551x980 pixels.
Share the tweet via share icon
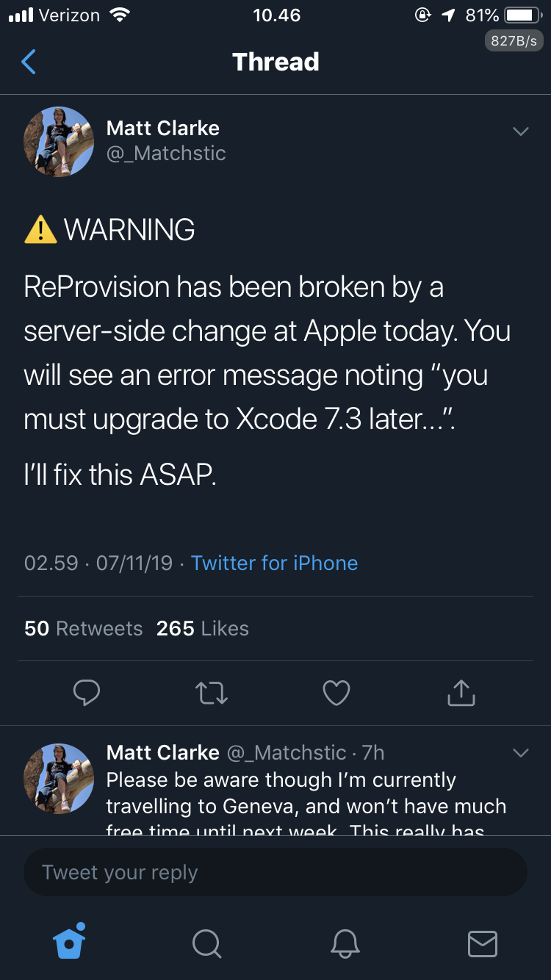point(461,692)
